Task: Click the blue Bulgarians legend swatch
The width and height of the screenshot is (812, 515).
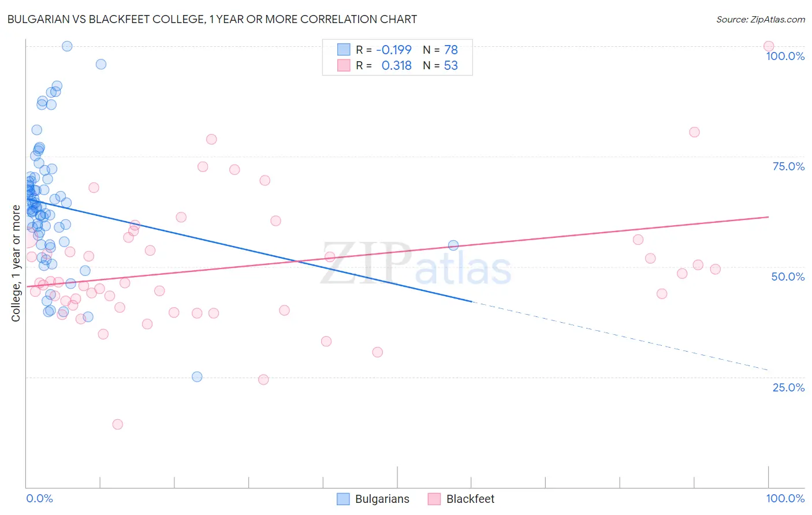Action: (x=343, y=499)
